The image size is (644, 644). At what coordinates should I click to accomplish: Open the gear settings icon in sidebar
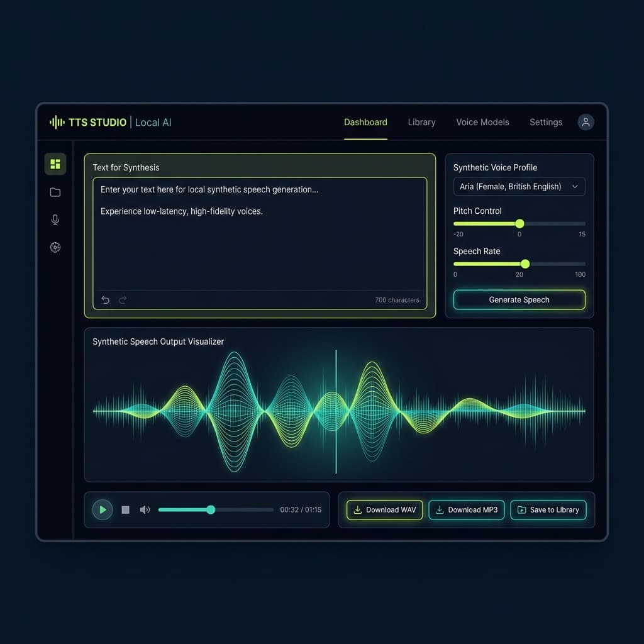(x=55, y=247)
